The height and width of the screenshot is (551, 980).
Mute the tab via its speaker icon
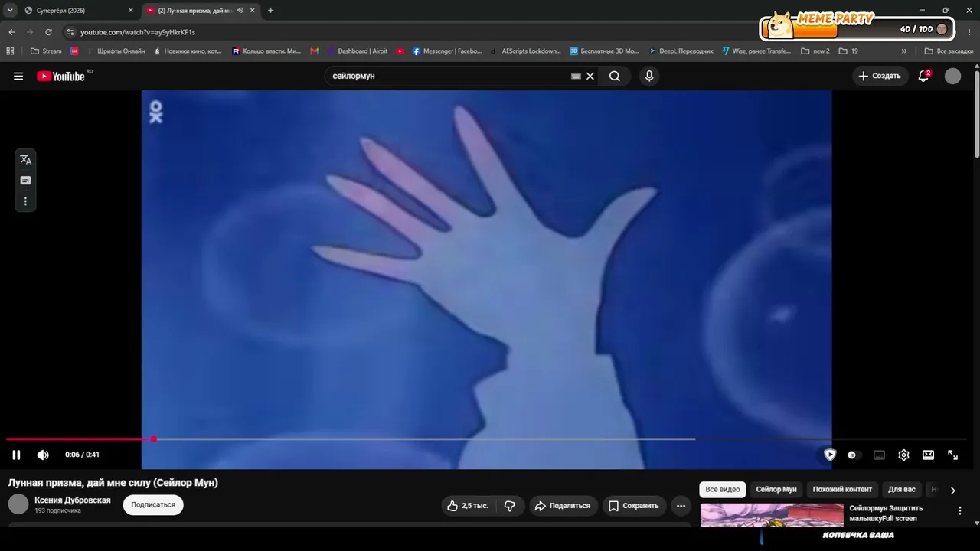pos(240,10)
